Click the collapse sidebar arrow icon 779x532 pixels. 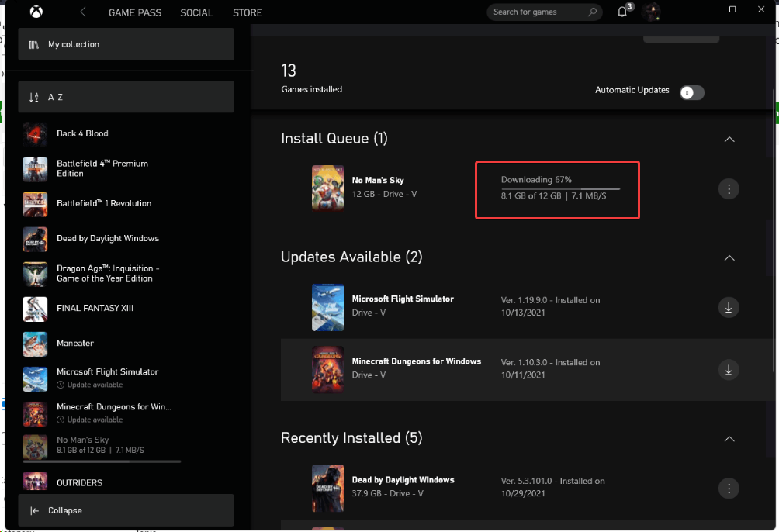click(x=34, y=510)
